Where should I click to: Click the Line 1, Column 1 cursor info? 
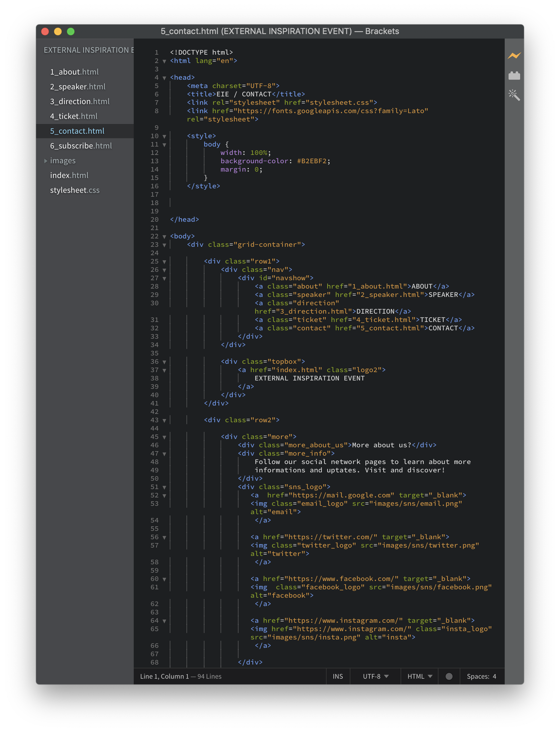click(164, 676)
